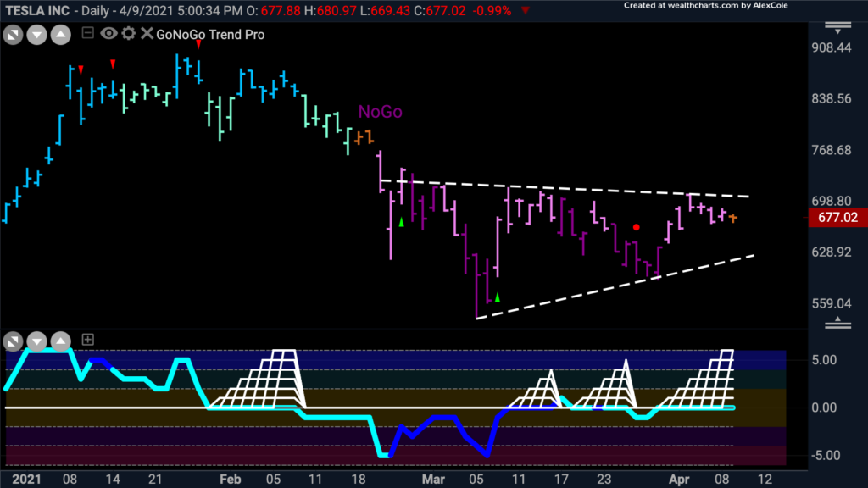Click the 2021 label on the date axis

click(26, 480)
